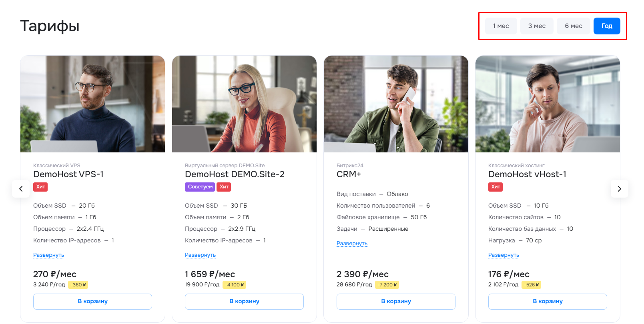Choose the 6 мес billing period
The width and height of the screenshot is (644, 324).
coord(573,26)
